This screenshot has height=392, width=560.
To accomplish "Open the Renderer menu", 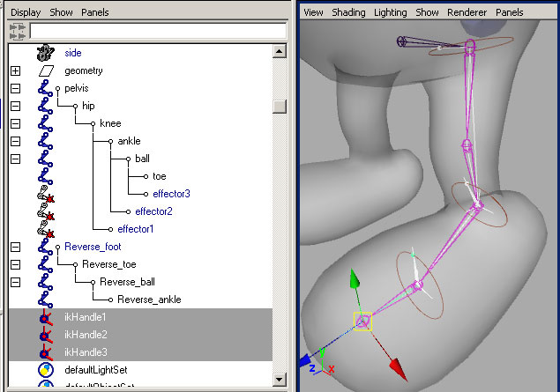I will pyautogui.click(x=467, y=12).
